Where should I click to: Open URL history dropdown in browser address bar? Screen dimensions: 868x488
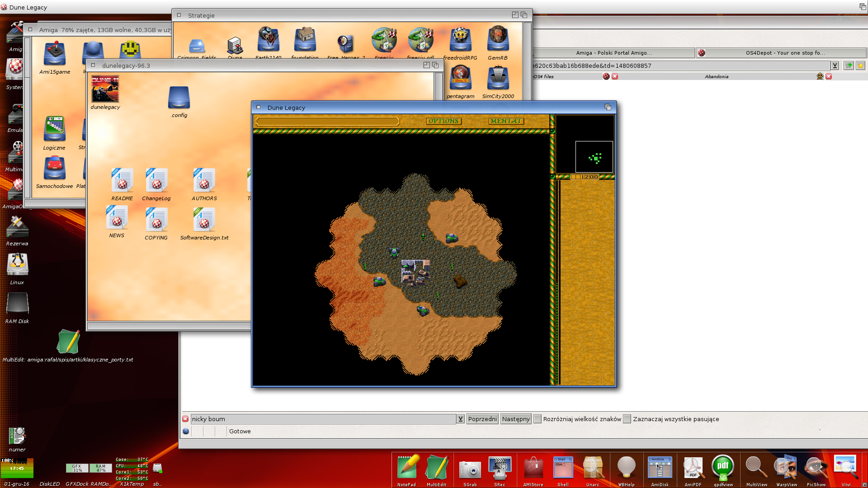pos(835,66)
